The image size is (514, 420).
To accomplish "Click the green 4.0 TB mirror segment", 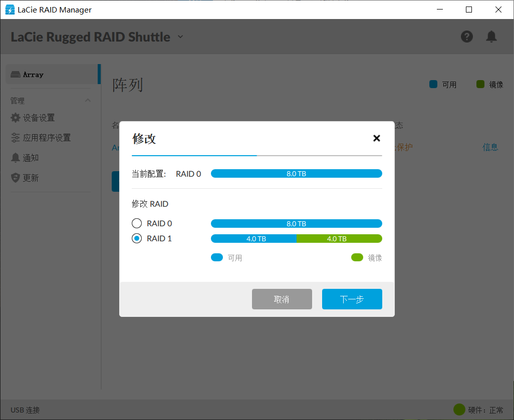I will click(x=339, y=239).
